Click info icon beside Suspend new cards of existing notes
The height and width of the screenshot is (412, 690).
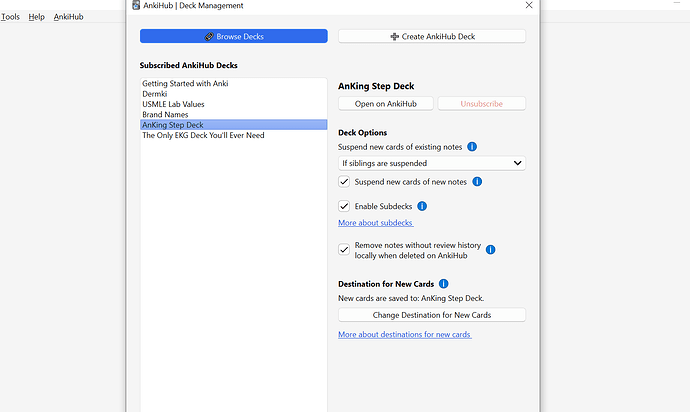472,147
